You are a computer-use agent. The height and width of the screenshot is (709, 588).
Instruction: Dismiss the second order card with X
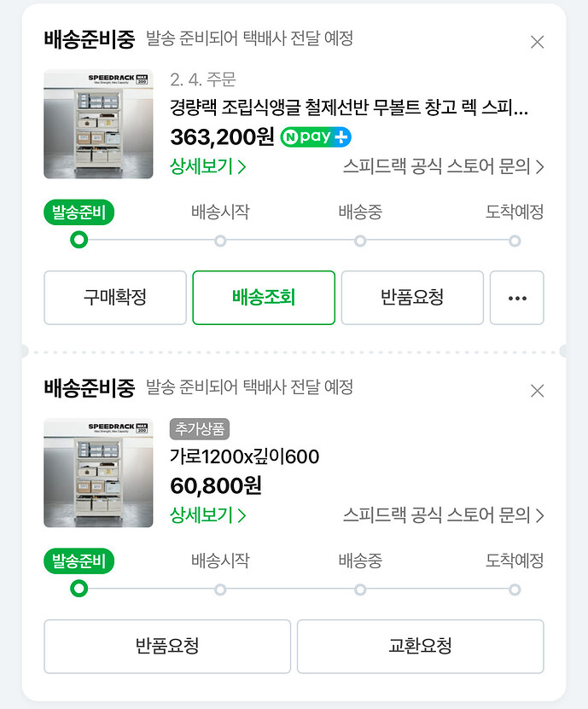click(x=537, y=391)
